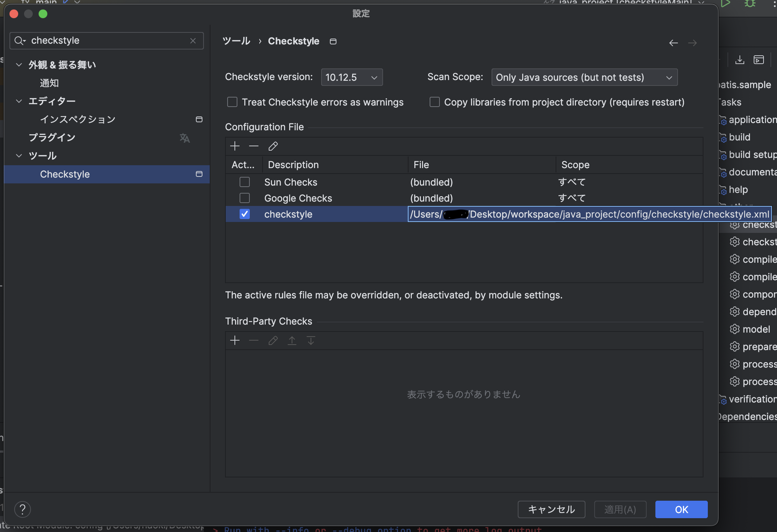Image resolution: width=777 pixels, height=532 pixels.
Task: Edit the checkstyle configuration with pencil icon
Action: tap(273, 146)
